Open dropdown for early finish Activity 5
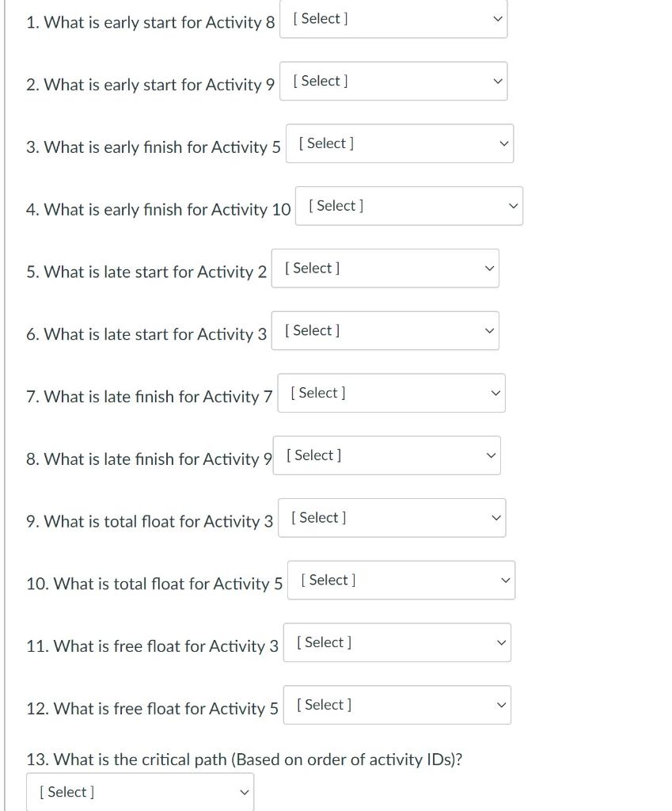672x811 pixels. point(400,143)
